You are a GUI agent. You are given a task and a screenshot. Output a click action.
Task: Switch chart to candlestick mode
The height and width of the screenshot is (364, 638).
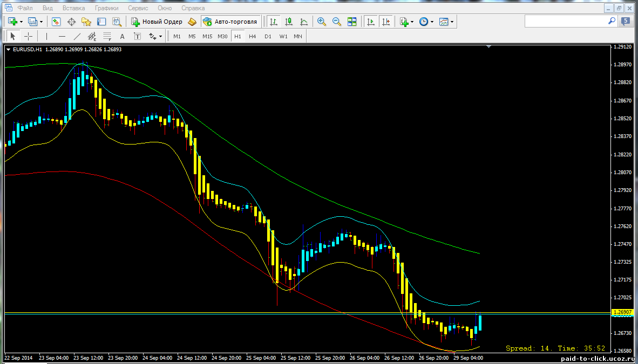tap(289, 22)
